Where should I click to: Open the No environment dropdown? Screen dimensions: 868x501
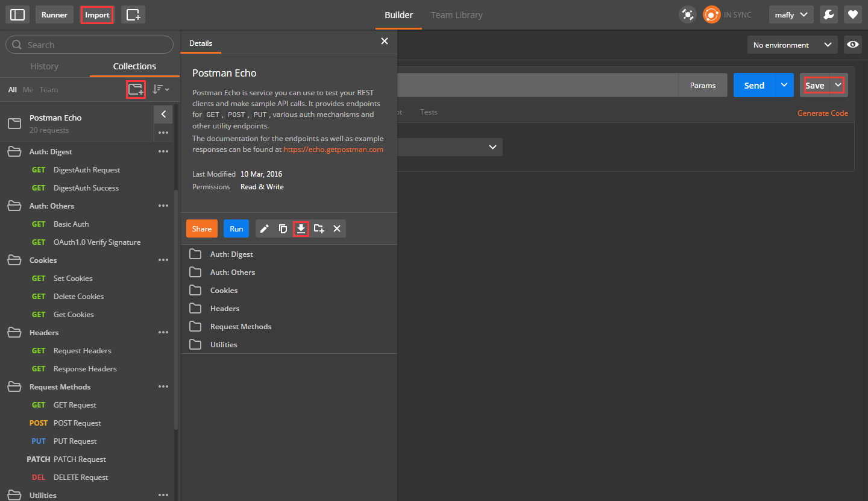[791, 45]
